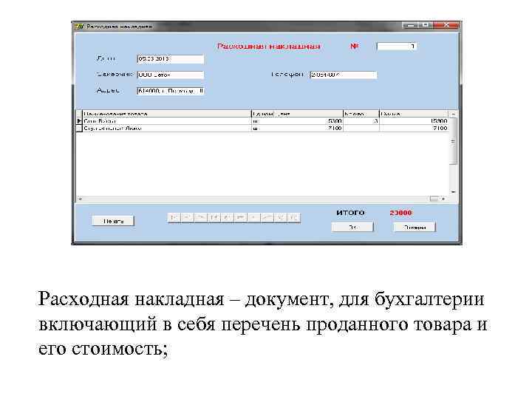532x399 pixels.
Task: Edit current record via navigator triangle button
Action: pos(253,217)
